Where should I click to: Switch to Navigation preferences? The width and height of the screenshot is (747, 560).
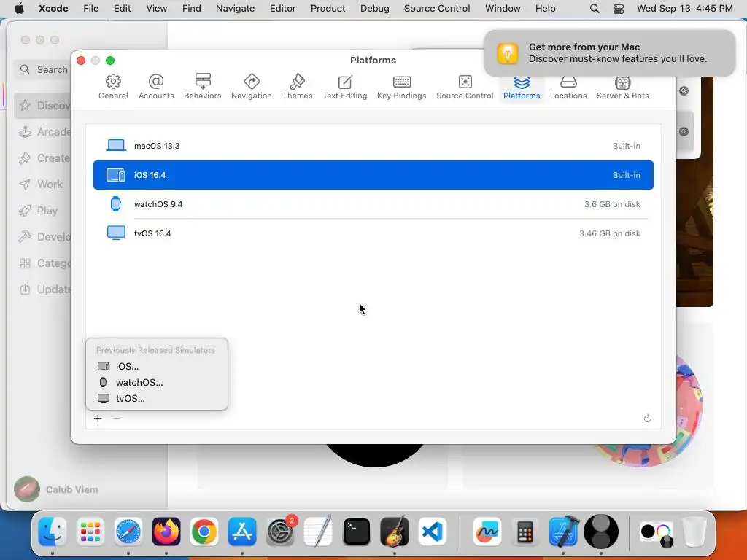pos(252,87)
